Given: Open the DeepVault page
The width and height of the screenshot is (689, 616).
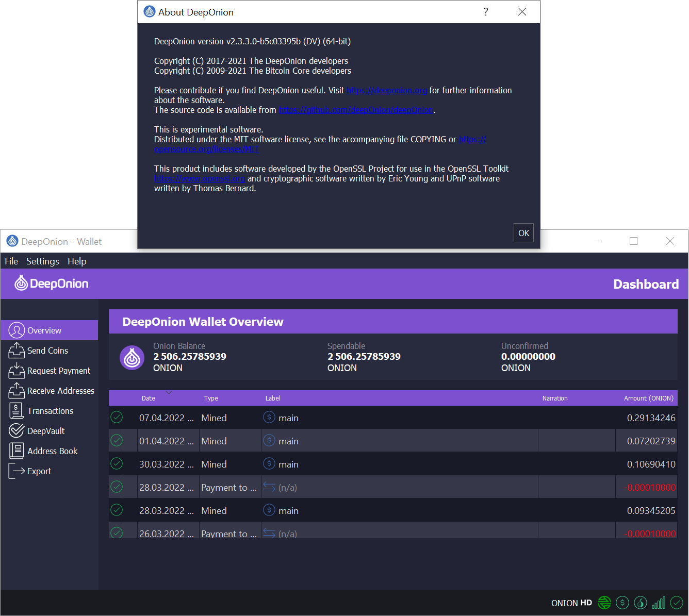Looking at the screenshot, I should [x=50, y=431].
